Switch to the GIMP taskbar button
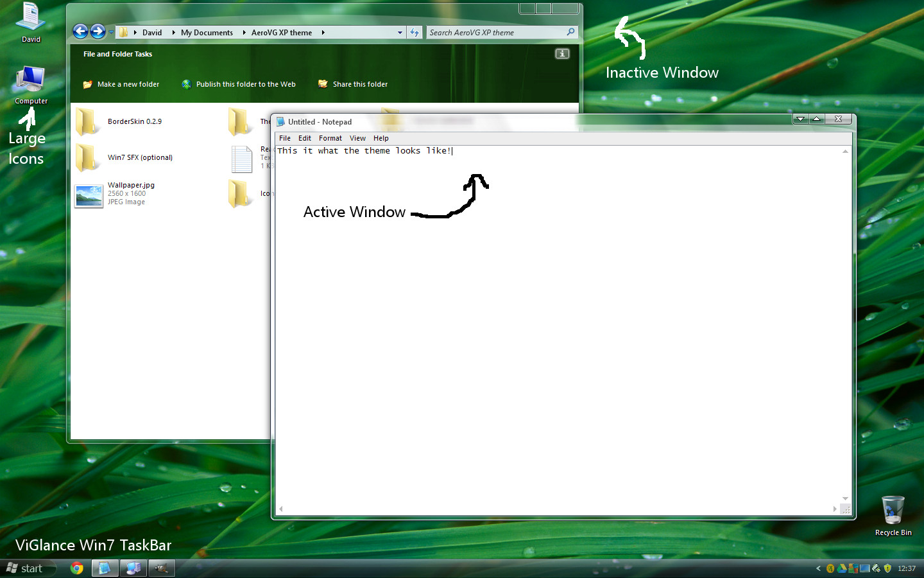 coord(162,568)
